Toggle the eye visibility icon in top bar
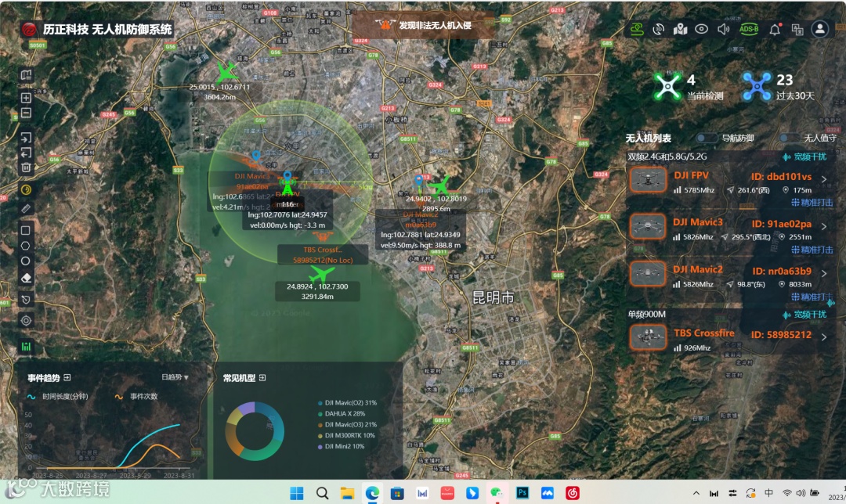 pyautogui.click(x=701, y=29)
